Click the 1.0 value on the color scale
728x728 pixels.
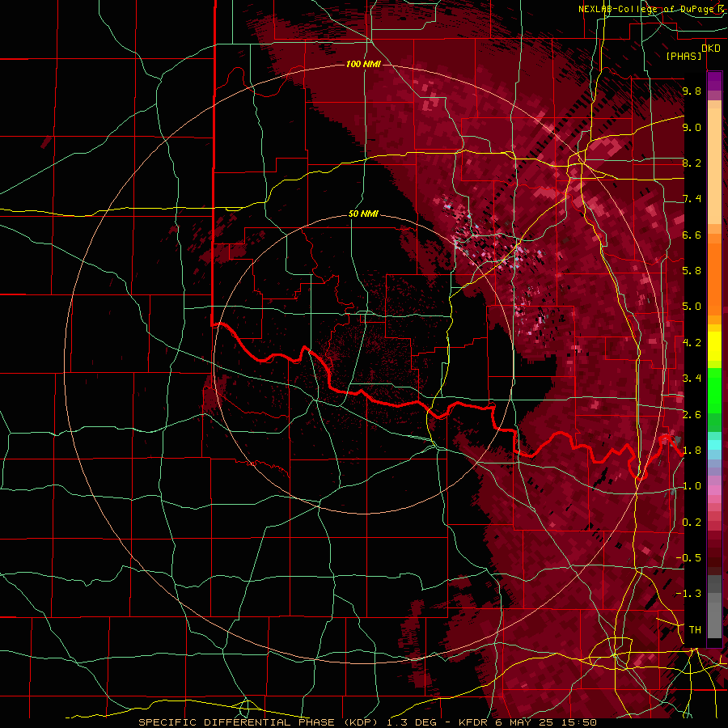click(x=692, y=486)
